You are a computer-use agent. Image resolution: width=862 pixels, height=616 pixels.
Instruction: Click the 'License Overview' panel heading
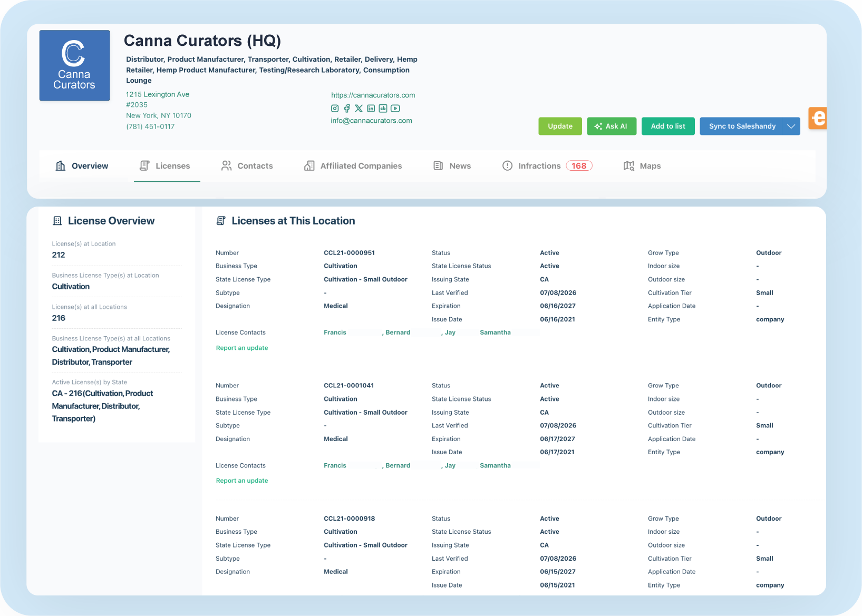111,221
